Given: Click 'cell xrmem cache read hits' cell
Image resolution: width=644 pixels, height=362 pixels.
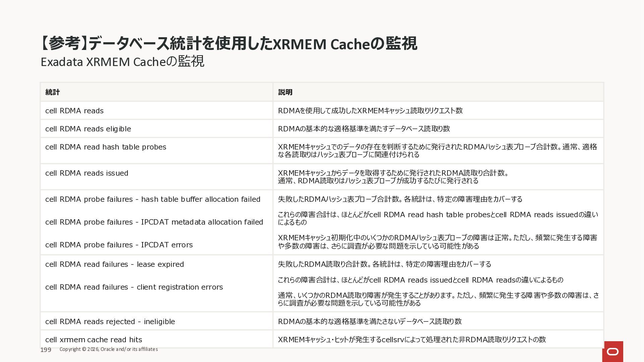Looking at the screenshot, I should coord(94,340).
